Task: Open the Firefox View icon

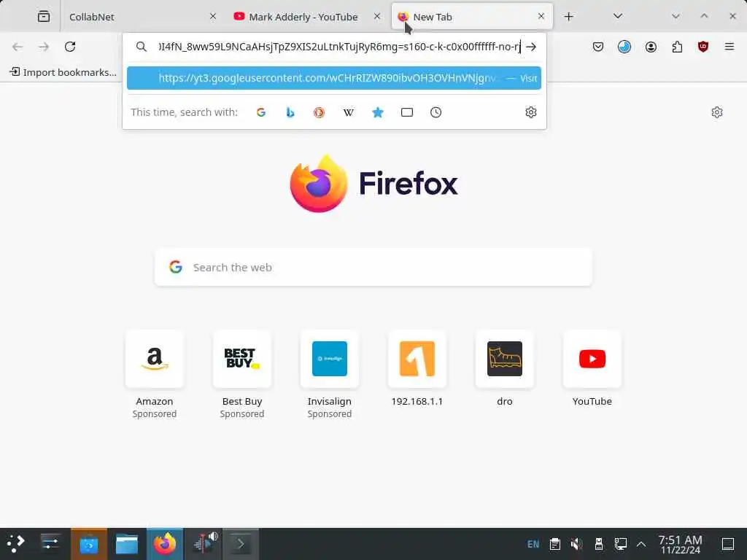Action: coord(44,17)
